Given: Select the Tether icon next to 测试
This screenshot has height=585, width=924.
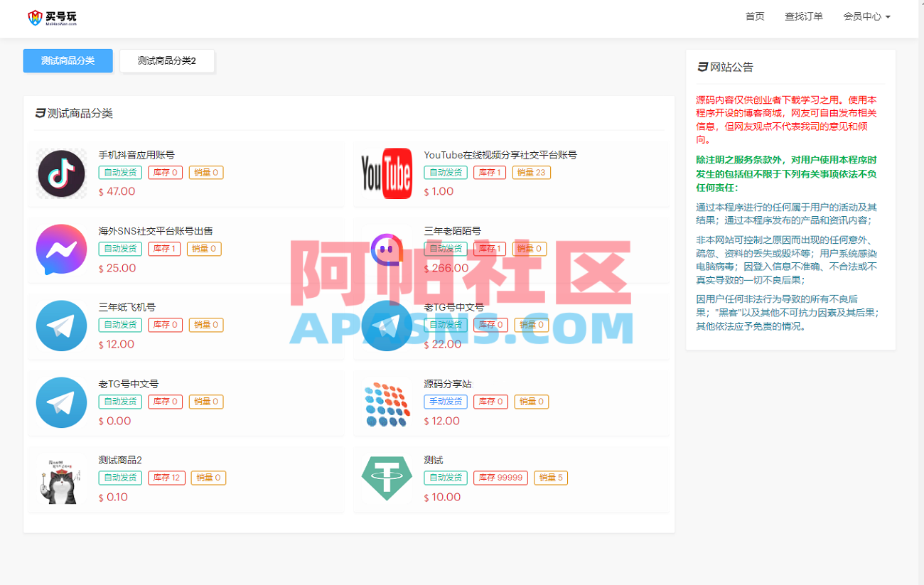Looking at the screenshot, I should 387,478.
